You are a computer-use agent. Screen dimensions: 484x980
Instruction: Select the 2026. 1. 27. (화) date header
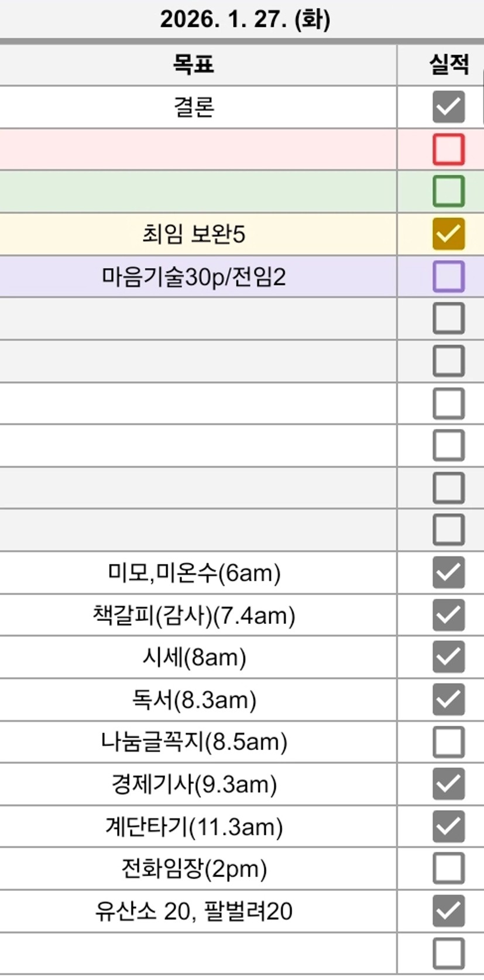click(x=245, y=19)
